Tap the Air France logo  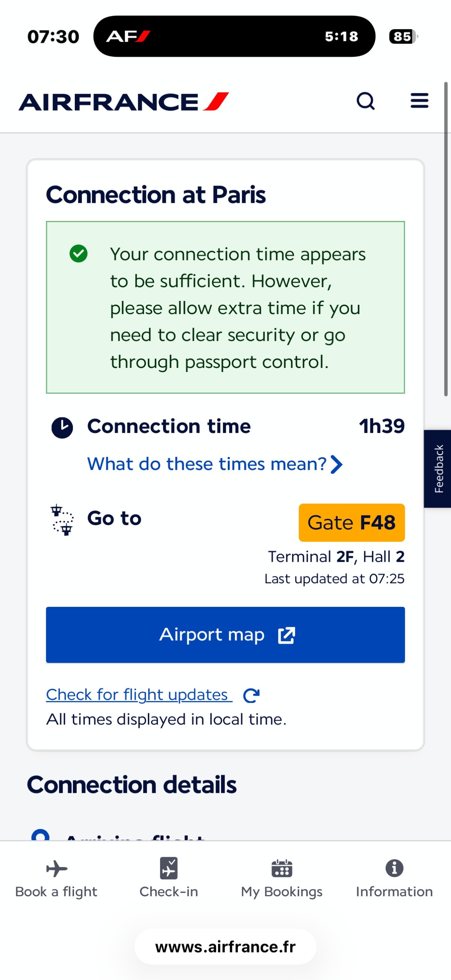pyautogui.click(x=124, y=102)
